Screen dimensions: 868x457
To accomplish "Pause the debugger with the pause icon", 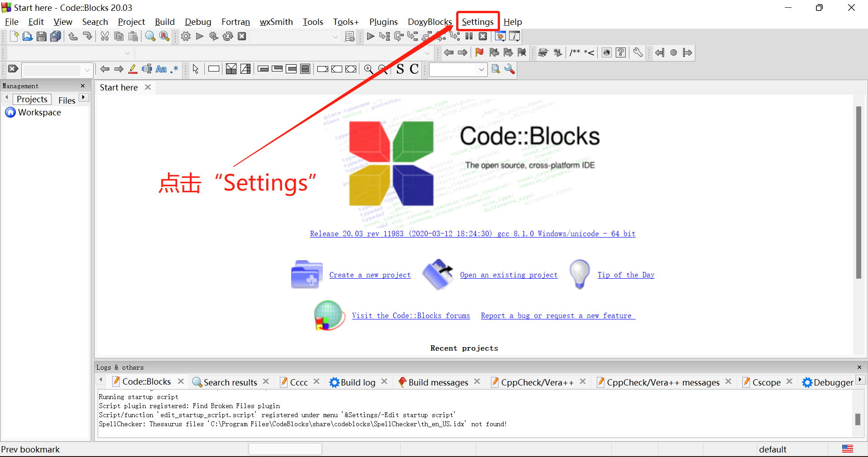I will [469, 36].
